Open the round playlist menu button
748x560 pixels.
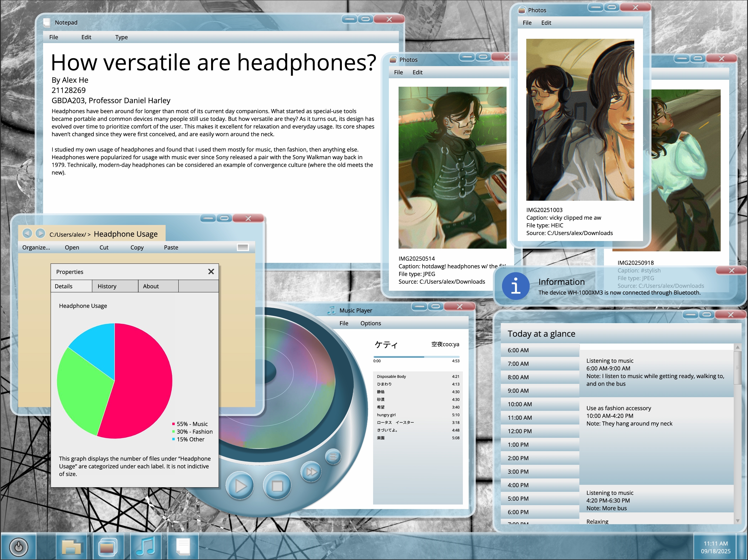333,457
